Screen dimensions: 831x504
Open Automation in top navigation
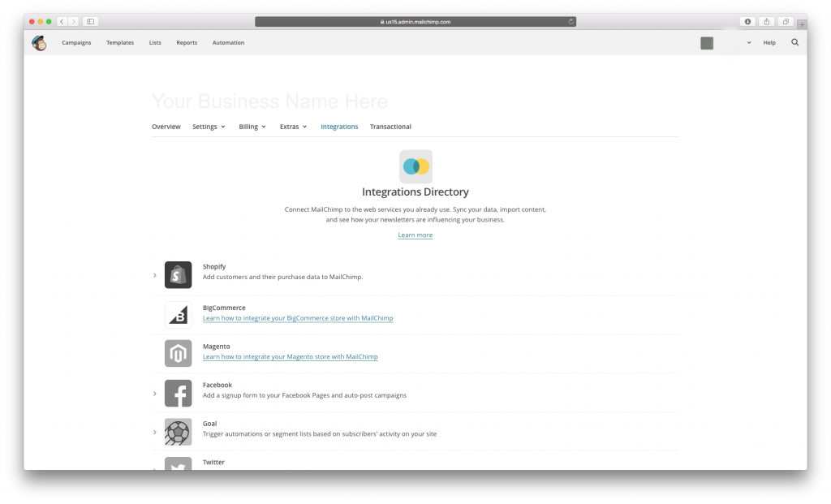click(228, 43)
